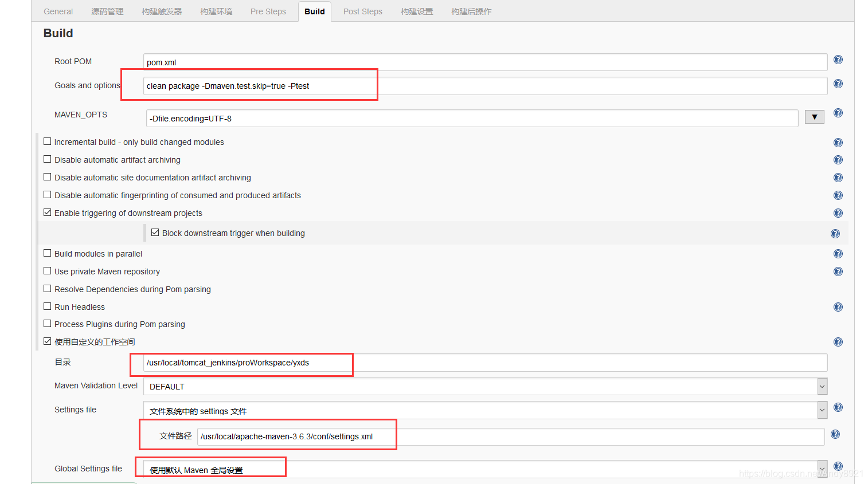Show help for Incremental build option
The height and width of the screenshot is (484, 868).
coord(838,143)
